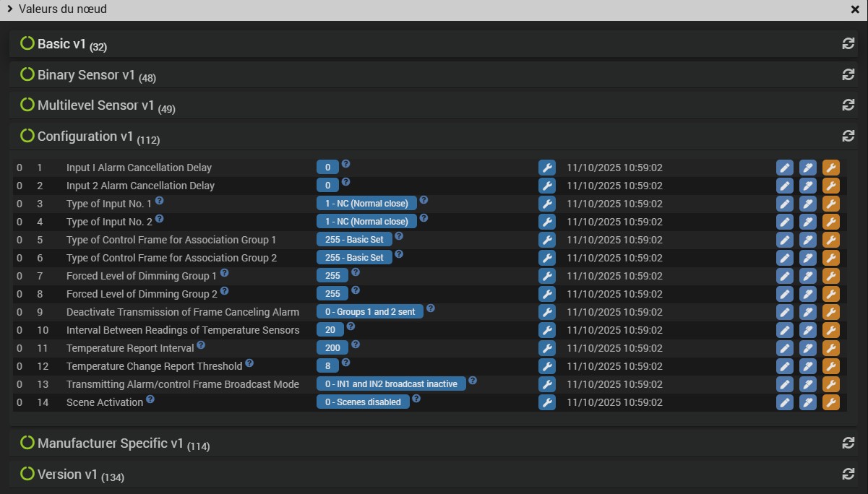This screenshot has height=494, width=868.
Task: Click orange wrench for Input 2 Alarm Cancellation Delay
Action: [x=830, y=186]
